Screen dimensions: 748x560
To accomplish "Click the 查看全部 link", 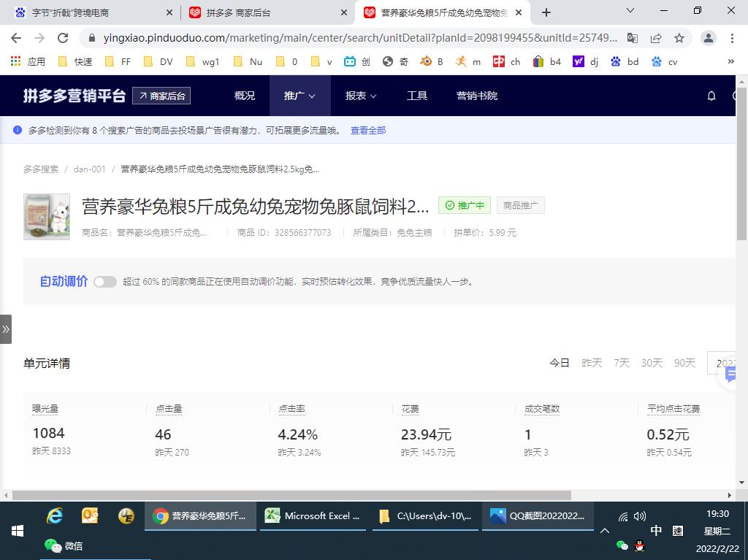I will [368, 130].
